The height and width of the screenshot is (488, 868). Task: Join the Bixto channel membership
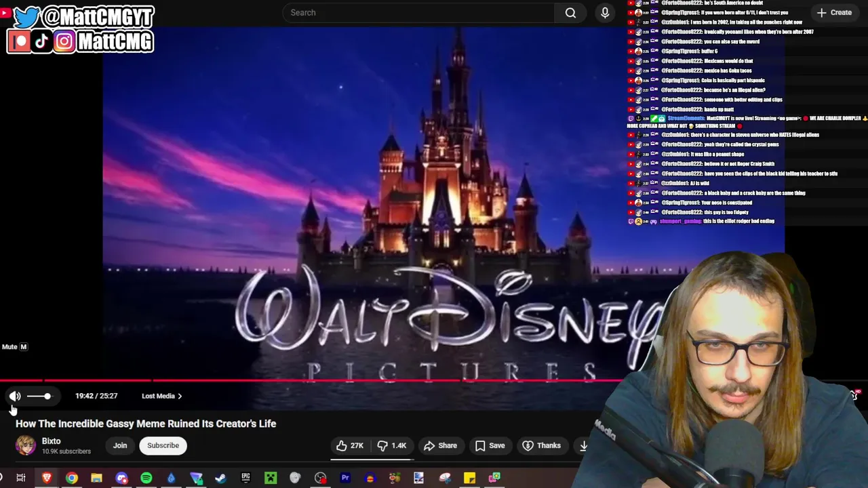120,445
